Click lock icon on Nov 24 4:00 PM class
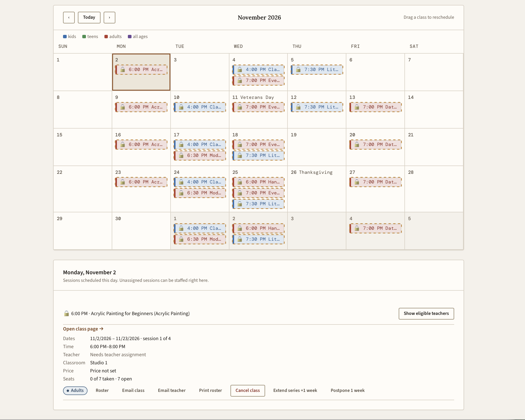 click(181, 182)
